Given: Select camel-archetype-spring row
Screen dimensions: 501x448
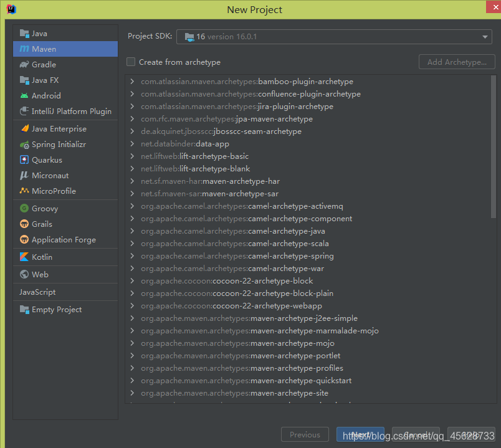Looking at the screenshot, I should [308, 256].
